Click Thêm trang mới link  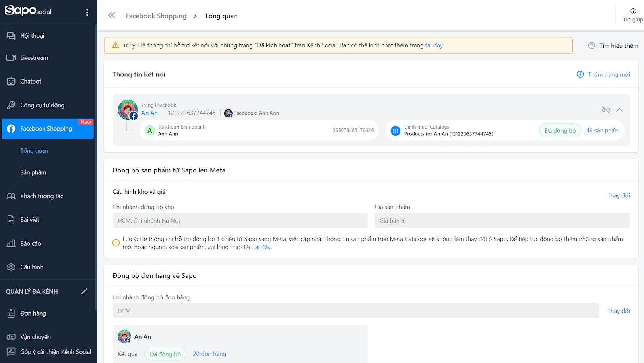tap(609, 74)
